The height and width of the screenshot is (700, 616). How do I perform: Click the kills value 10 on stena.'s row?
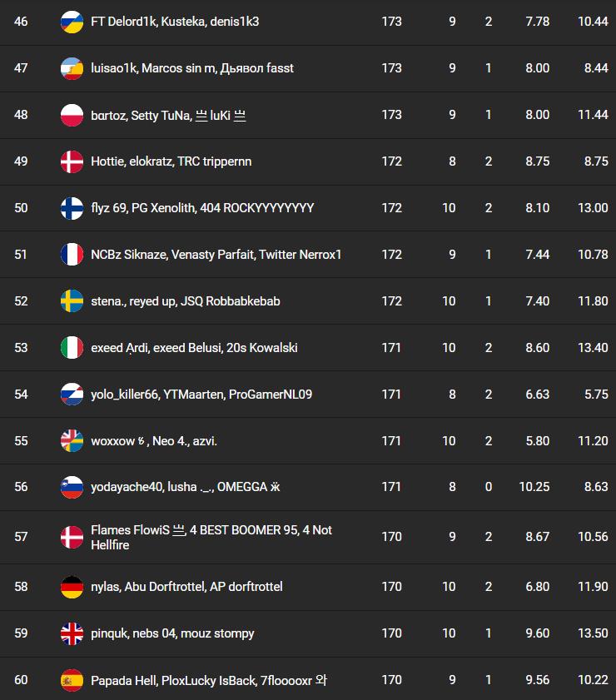click(x=449, y=301)
